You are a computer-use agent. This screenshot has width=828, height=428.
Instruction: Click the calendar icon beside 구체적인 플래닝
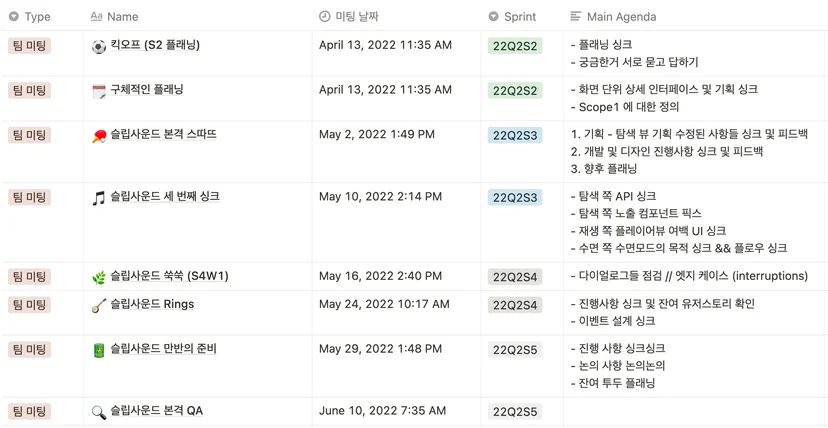[x=99, y=91]
